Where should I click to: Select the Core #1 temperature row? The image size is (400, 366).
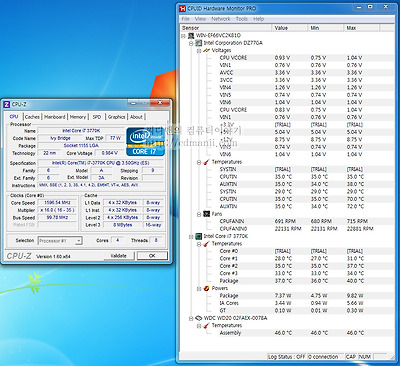point(287,259)
